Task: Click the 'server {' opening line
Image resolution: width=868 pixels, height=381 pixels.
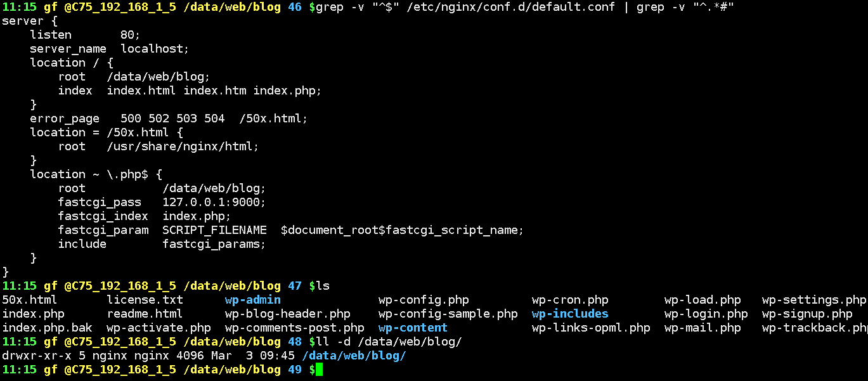Action: click(x=30, y=21)
